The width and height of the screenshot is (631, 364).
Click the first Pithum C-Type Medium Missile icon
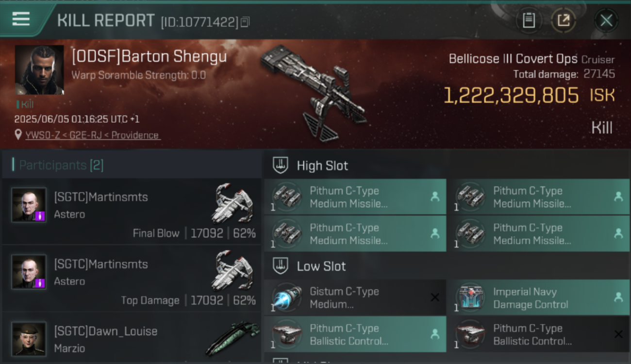(x=287, y=197)
